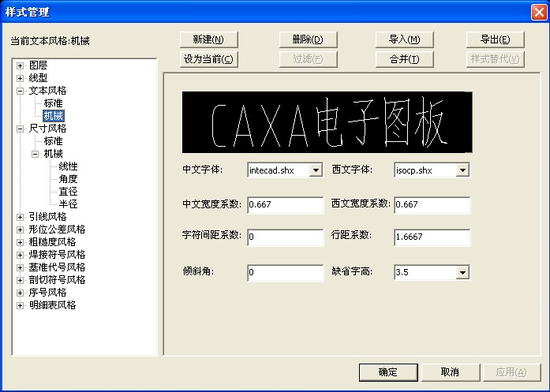
Task: Expand the 粗糙度风格 tree node
Action: [x=20, y=242]
